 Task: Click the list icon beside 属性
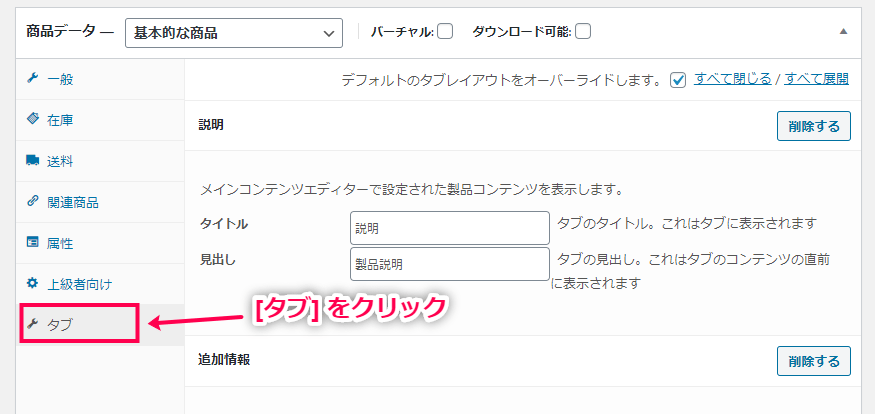tap(32, 243)
